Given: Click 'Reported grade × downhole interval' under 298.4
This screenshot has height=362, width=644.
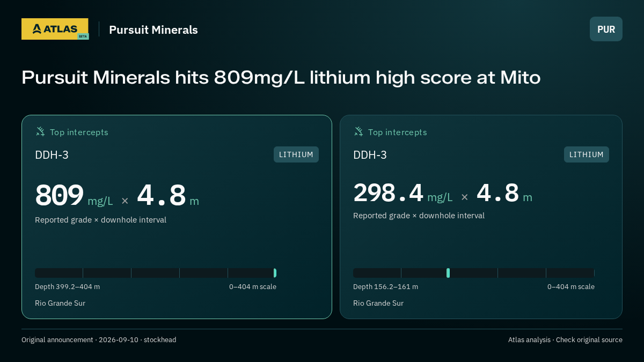Looking at the screenshot, I should tap(419, 216).
